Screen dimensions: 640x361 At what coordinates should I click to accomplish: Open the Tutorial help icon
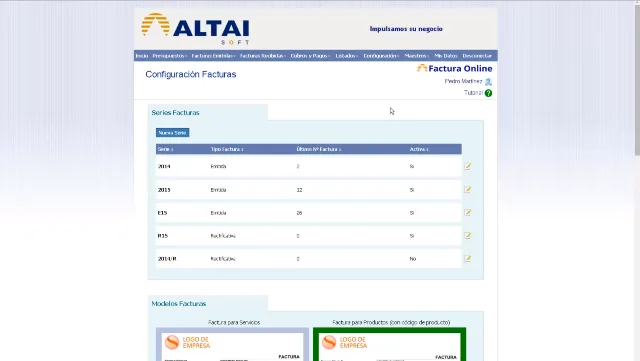(x=489, y=93)
